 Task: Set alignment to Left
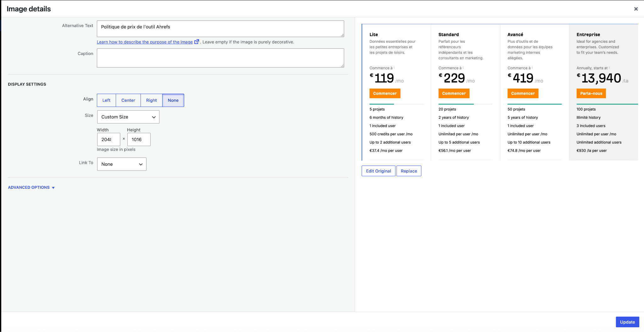click(x=106, y=100)
